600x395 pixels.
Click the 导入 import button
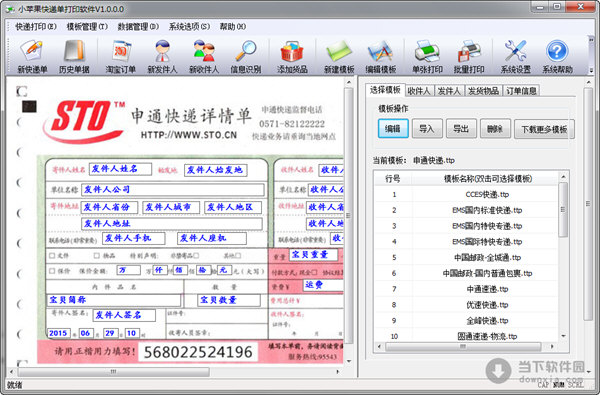tap(427, 129)
